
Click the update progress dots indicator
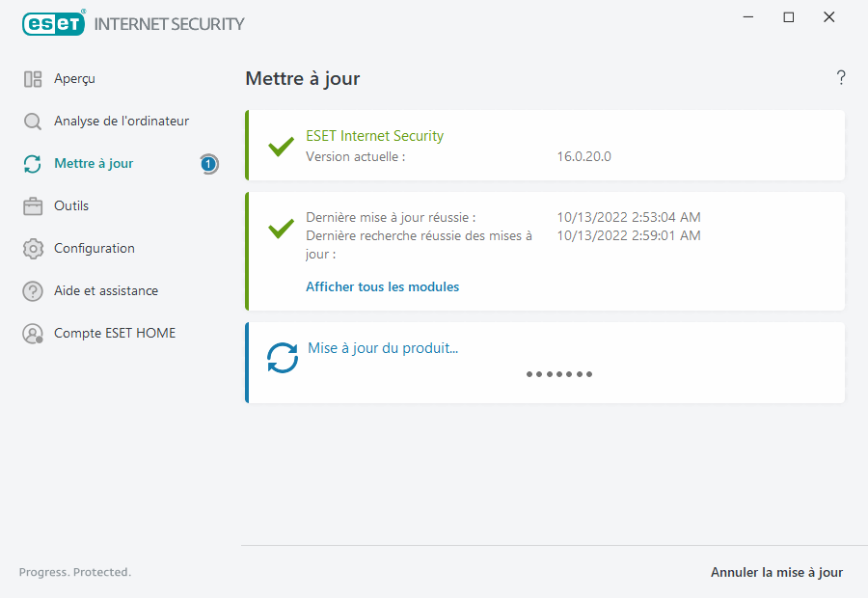559,374
